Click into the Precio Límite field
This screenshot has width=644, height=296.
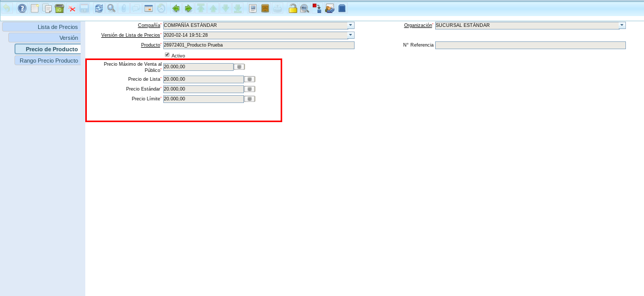click(x=204, y=99)
